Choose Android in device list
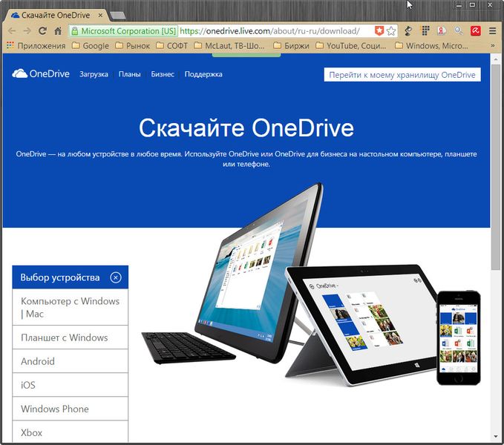Image resolution: width=504 pixels, height=445 pixels. point(70,361)
